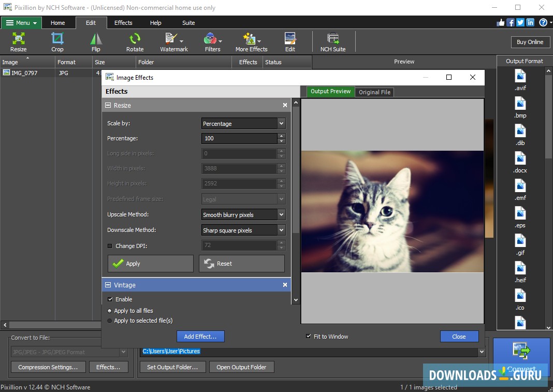Select the Apply to selected file(s) option

[x=109, y=321]
